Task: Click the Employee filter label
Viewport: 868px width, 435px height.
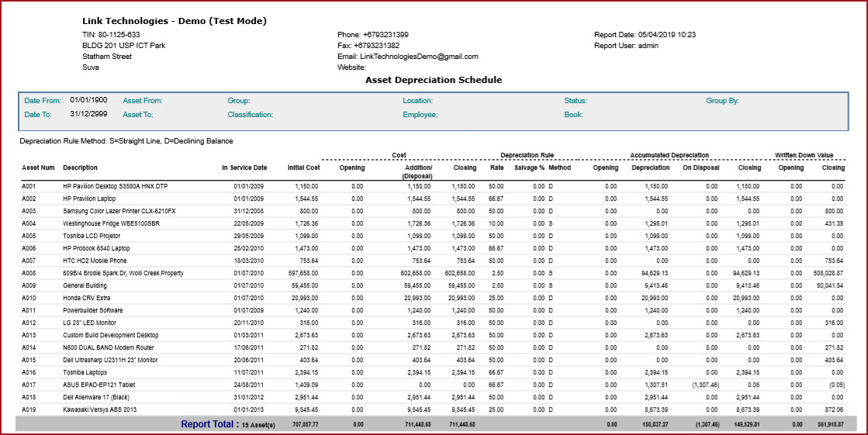Action: pos(420,115)
